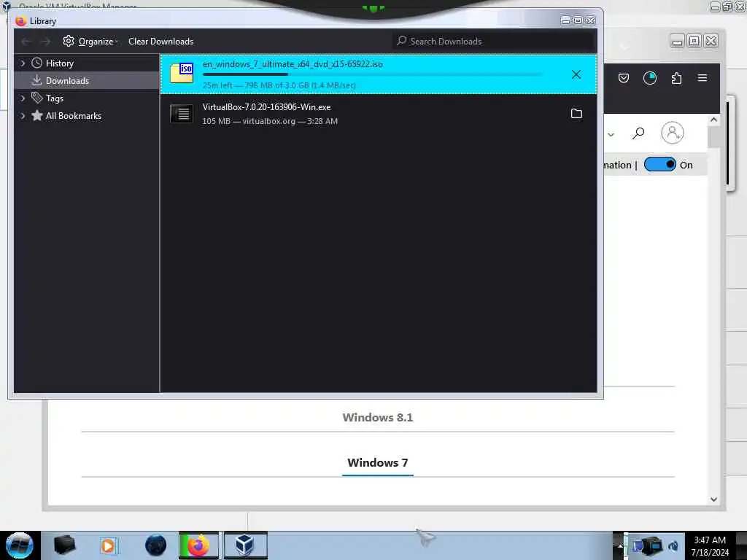Cancel the Windows 7 ISO download
747x560 pixels.
[x=576, y=74]
